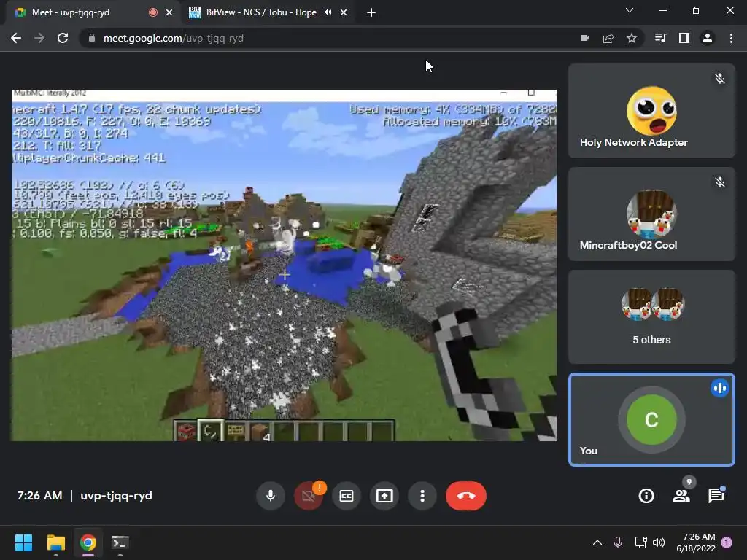Click the meeting code uvp-tjqq-ryd text
Viewport: 747px width, 560px height.
pyautogui.click(x=116, y=496)
